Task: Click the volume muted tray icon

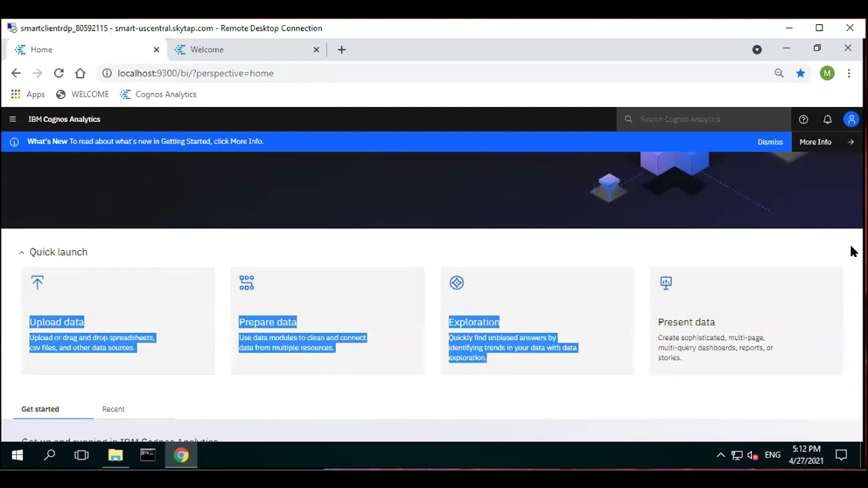Action: [x=753, y=455]
